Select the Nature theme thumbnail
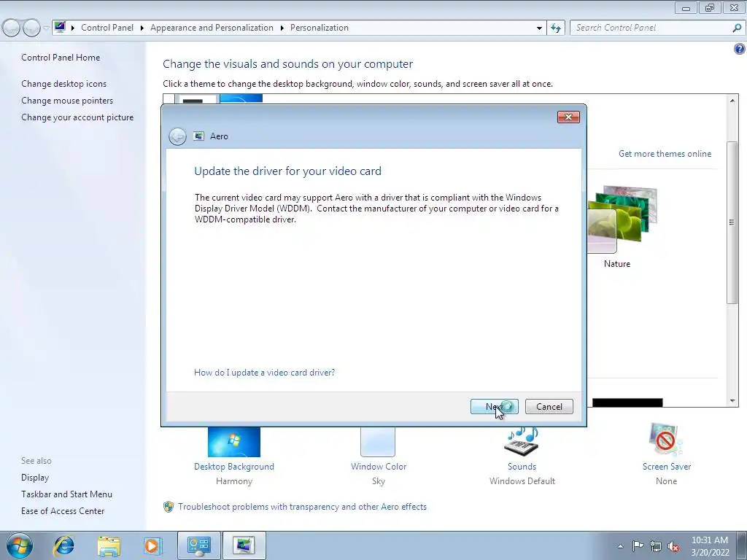Screen dimensions: 747x560 (x=622, y=219)
